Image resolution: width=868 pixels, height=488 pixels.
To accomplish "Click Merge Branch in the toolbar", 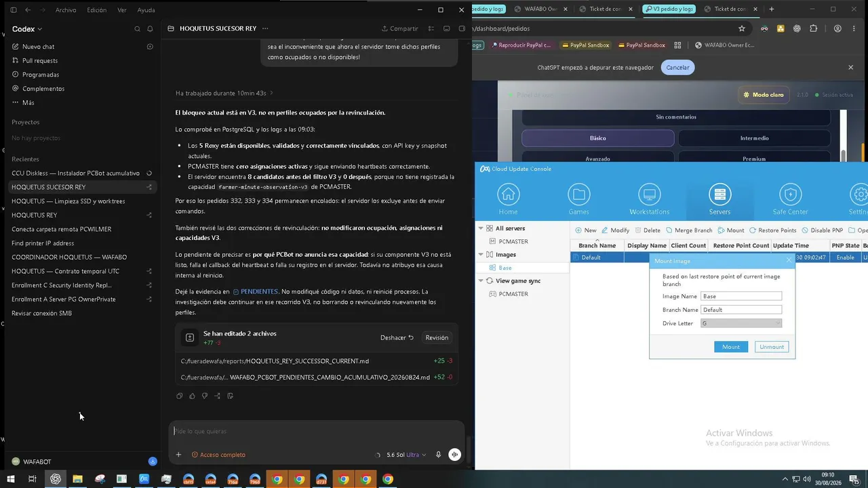I will coord(689,230).
